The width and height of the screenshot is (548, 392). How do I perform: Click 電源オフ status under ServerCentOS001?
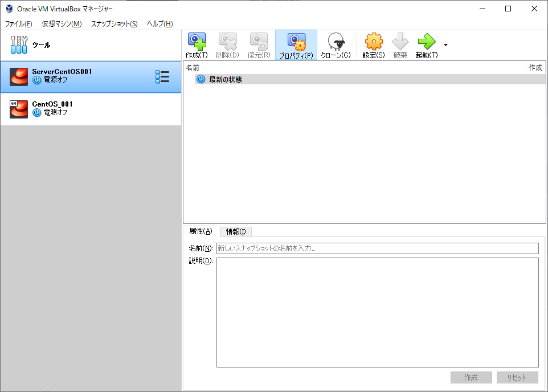point(55,80)
